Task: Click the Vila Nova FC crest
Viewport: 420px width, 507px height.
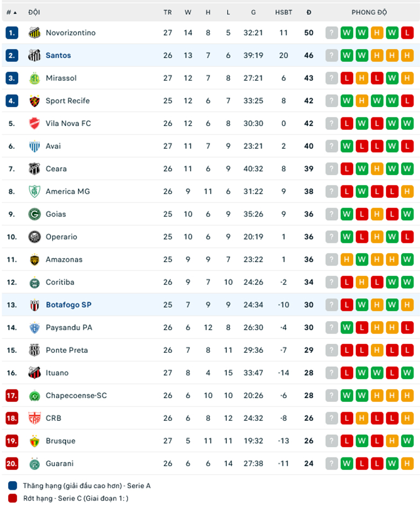Action: (x=34, y=123)
